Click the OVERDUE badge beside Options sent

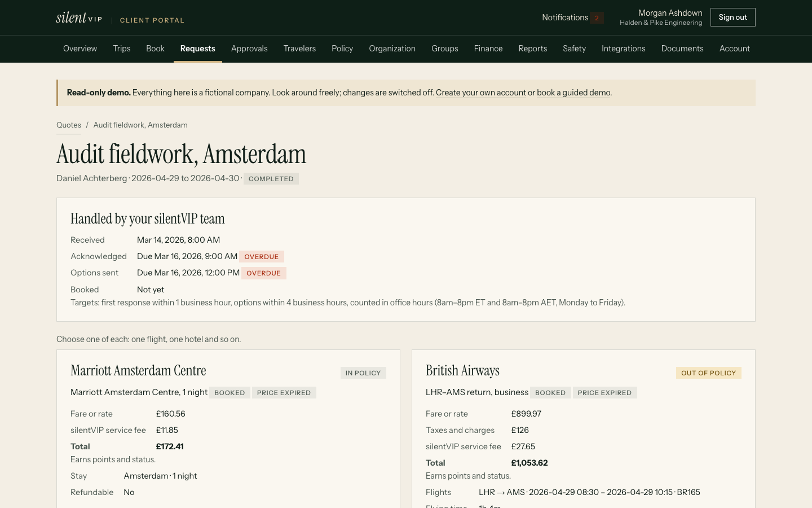point(264,273)
